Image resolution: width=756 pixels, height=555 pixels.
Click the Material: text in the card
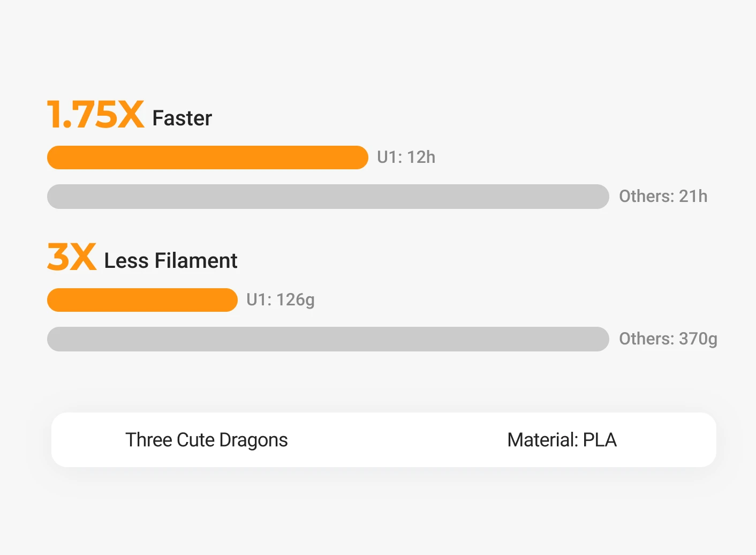pyautogui.click(x=542, y=440)
